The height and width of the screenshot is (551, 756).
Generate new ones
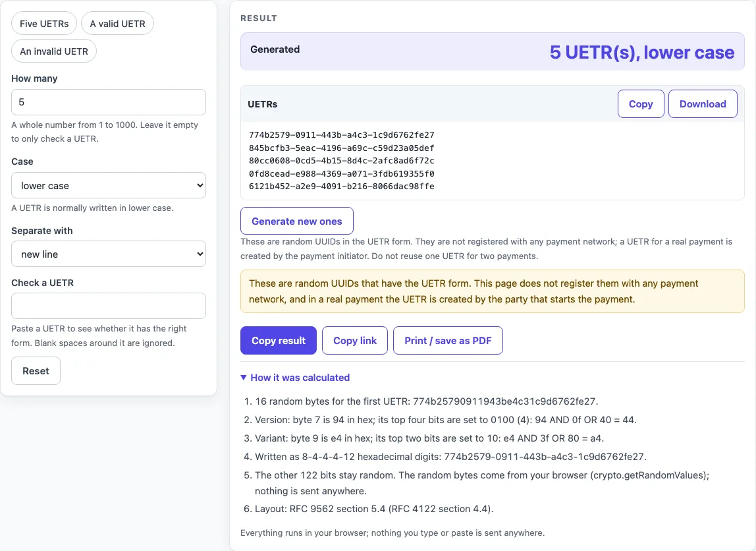(297, 221)
